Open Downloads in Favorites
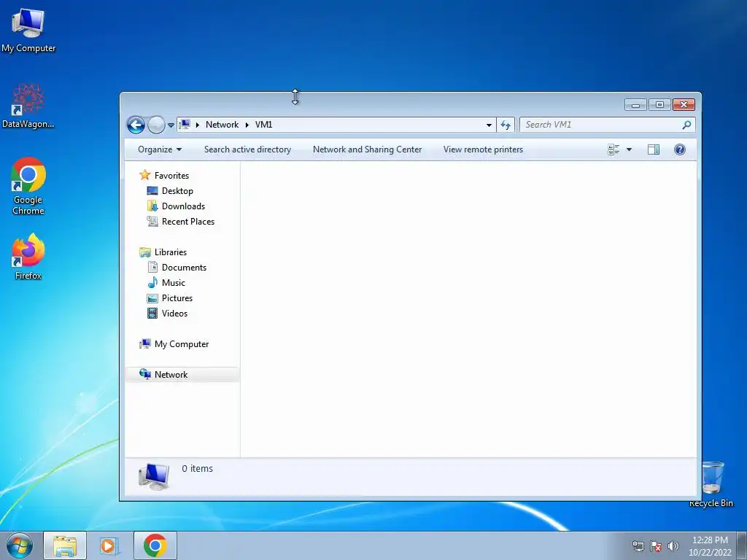The height and width of the screenshot is (560, 747). tap(183, 206)
